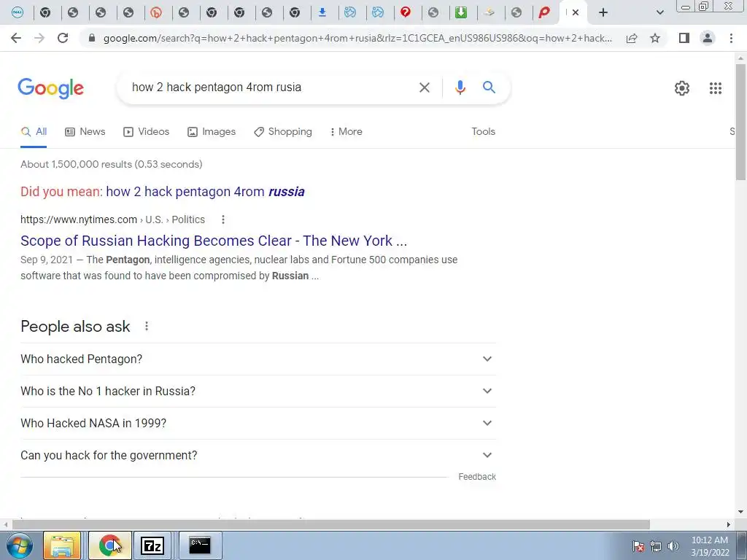Image resolution: width=747 pixels, height=560 pixels.
Task: Open the network status tray icon
Action: click(x=656, y=546)
